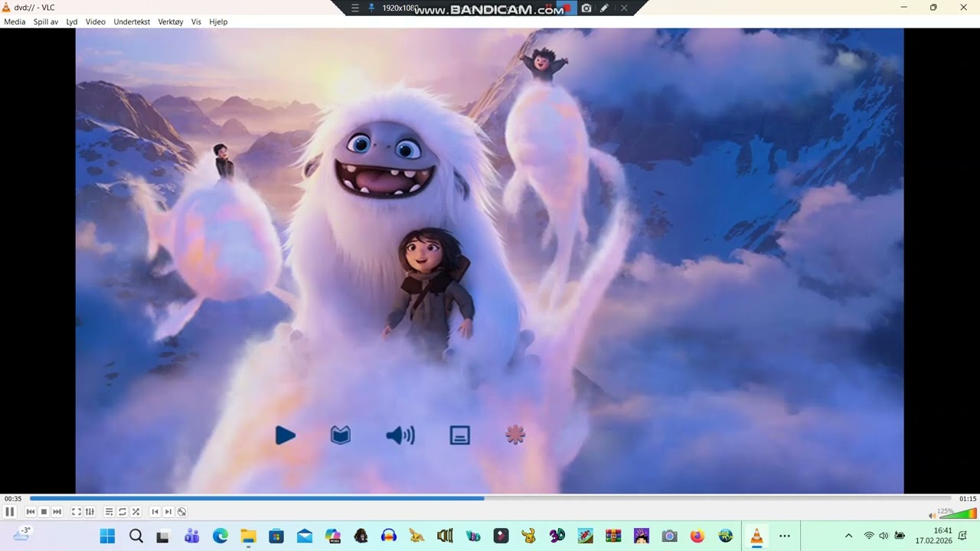Click the 00:35 elapsed time label
This screenshot has width=980, height=551.
[13, 499]
